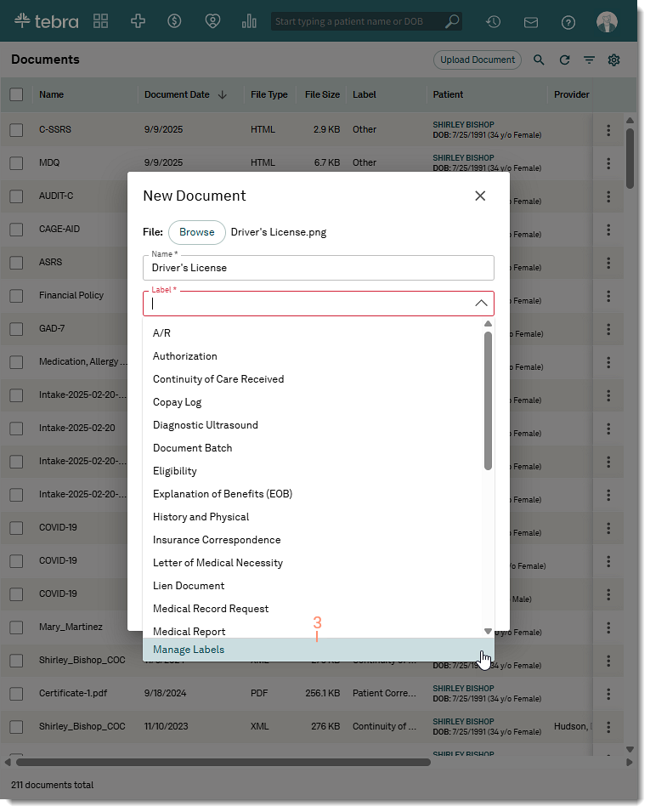Click the clinical plus-cross icon
Image resolution: width=650 pixels, height=812 pixels.
138,21
